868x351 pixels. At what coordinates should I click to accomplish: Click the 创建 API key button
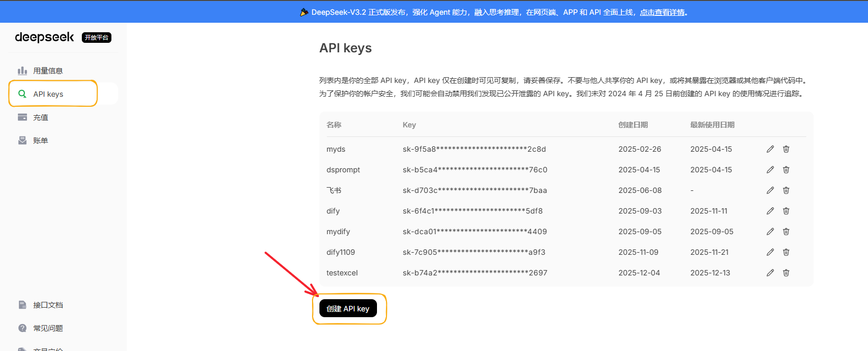pyautogui.click(x=348, y=309)
